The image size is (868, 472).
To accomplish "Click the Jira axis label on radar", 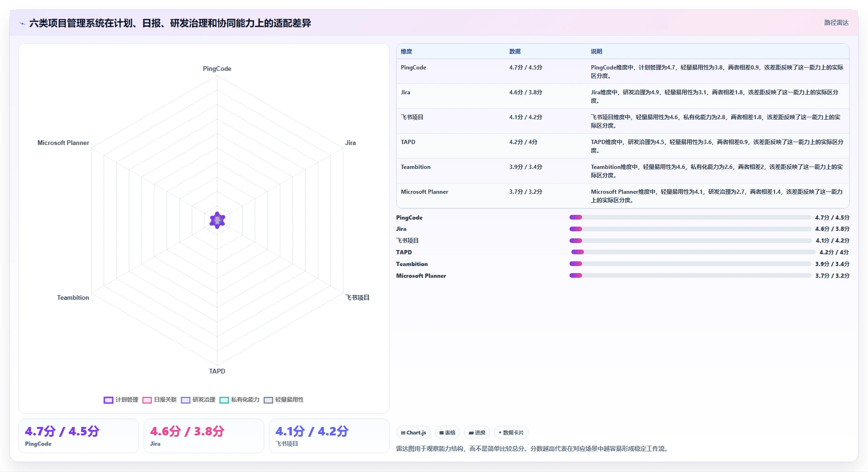I will pos(350,143).
